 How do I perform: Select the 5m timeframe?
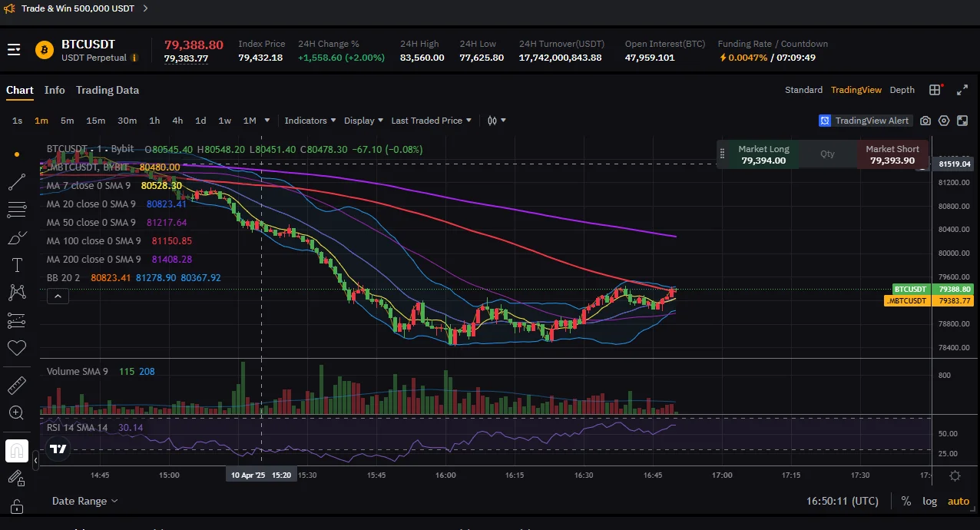point(67,121)
